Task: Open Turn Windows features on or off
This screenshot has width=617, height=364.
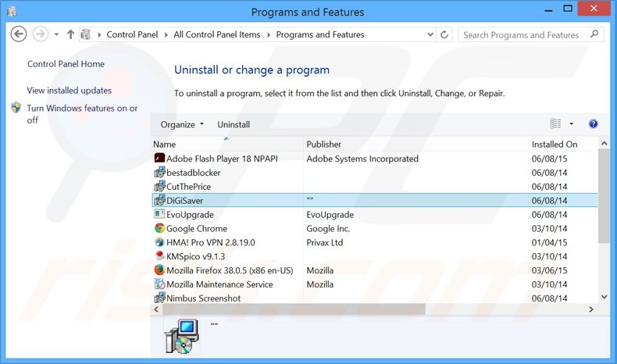Action: (82, 114)
